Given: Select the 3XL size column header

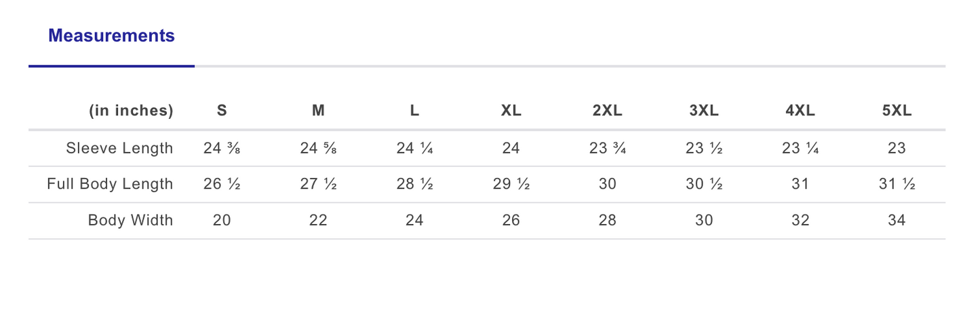Looking at the screenshot, I should pyautogui.click(x=703, y=111).
